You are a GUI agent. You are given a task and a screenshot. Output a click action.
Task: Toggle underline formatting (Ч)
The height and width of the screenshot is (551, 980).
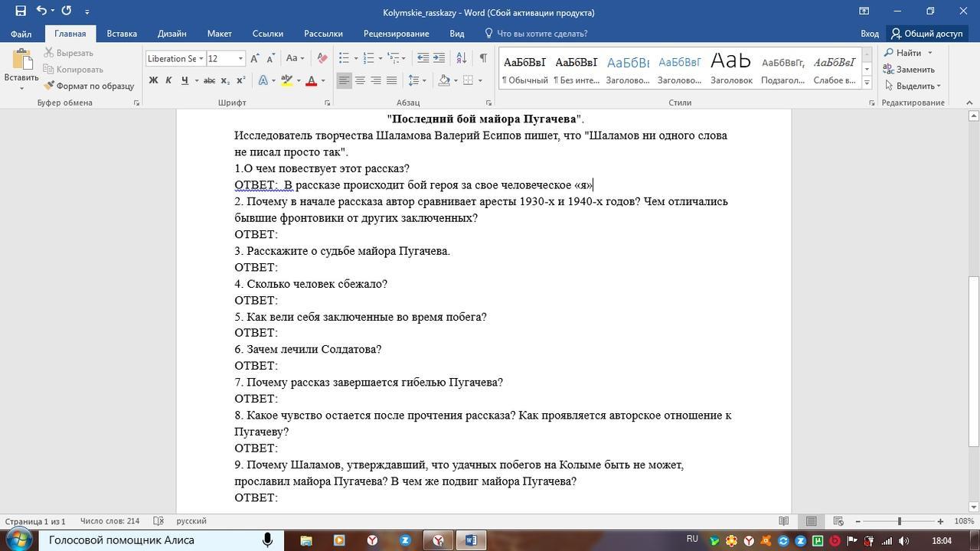[185, 80]
